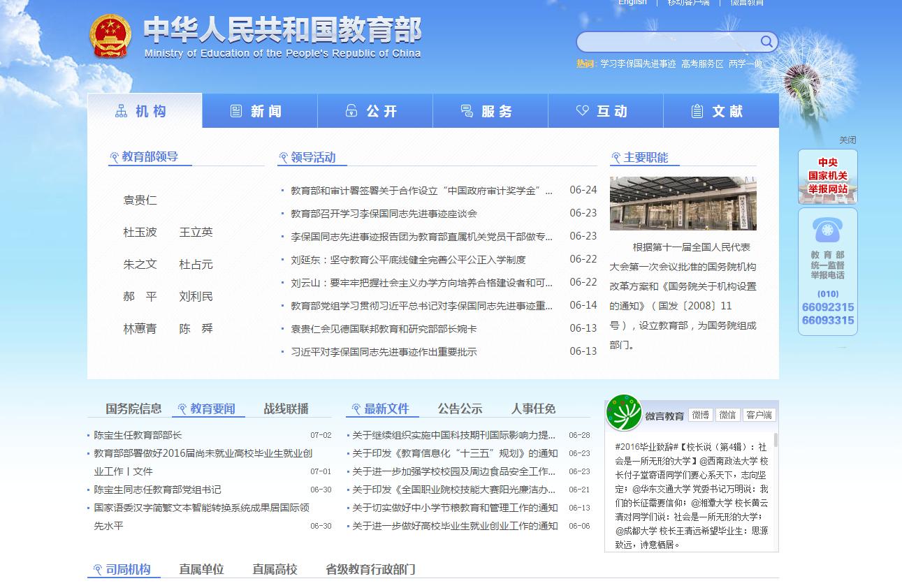The image size is (902, 588).
Task: Click the org-chart icon on the 机构 tab
Action: [x=119, y=110]
